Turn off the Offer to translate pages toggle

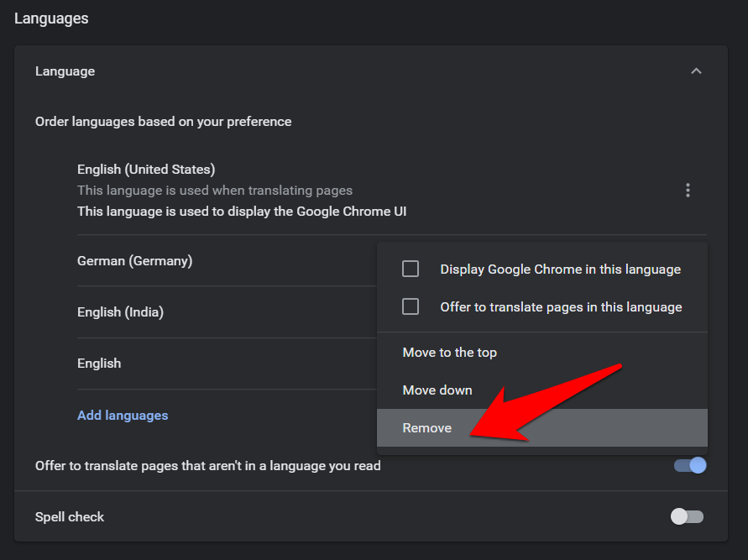(x=690, y=466)
